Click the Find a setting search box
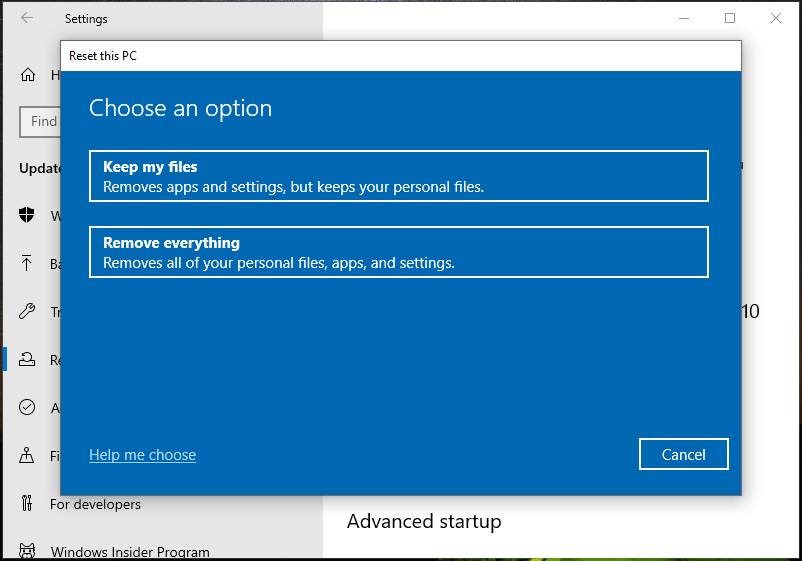 click(x=40, y=122)
